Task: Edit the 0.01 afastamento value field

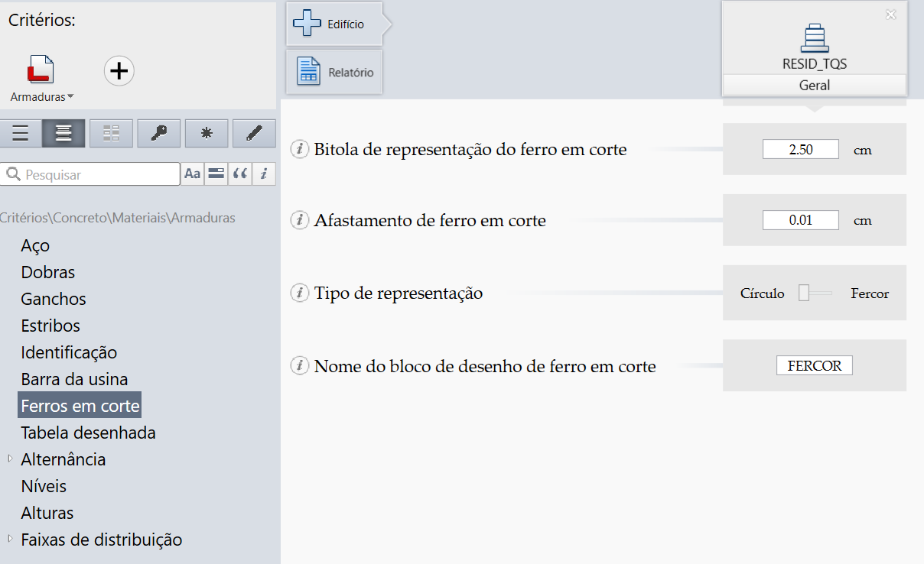Action: point(801,220)
